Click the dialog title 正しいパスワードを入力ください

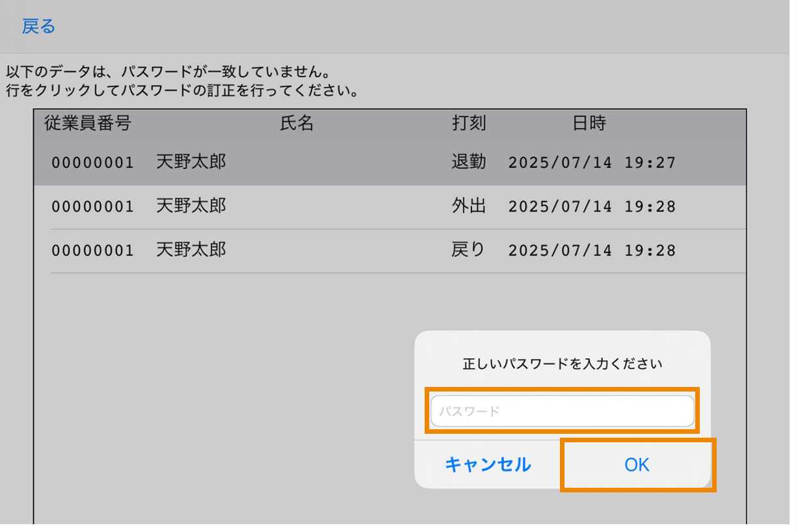point(563,364)
